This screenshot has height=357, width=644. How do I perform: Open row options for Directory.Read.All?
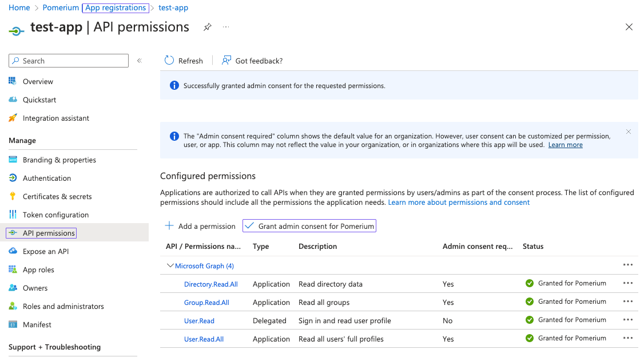(628, 283)
